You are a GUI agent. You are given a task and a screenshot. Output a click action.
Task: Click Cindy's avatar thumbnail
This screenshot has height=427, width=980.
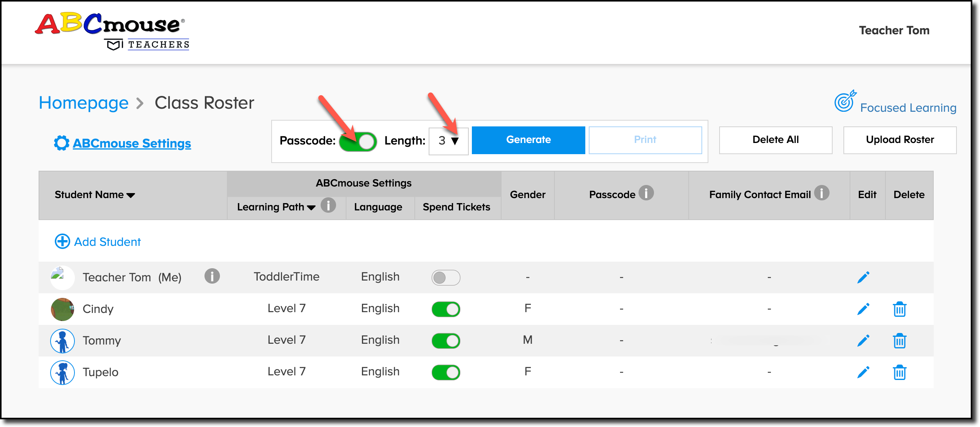[x=62, y=309]
